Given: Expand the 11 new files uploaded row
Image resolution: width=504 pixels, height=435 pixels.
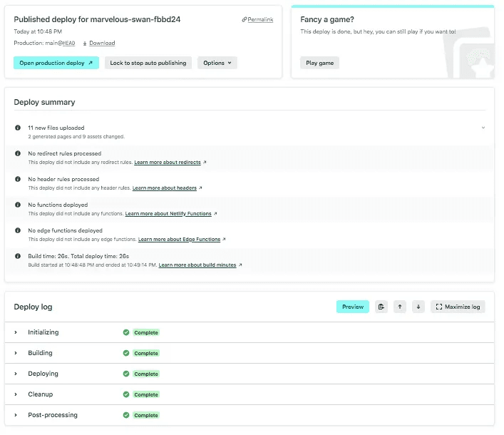Looking at the screenshot, I should [x=483, y=128].
